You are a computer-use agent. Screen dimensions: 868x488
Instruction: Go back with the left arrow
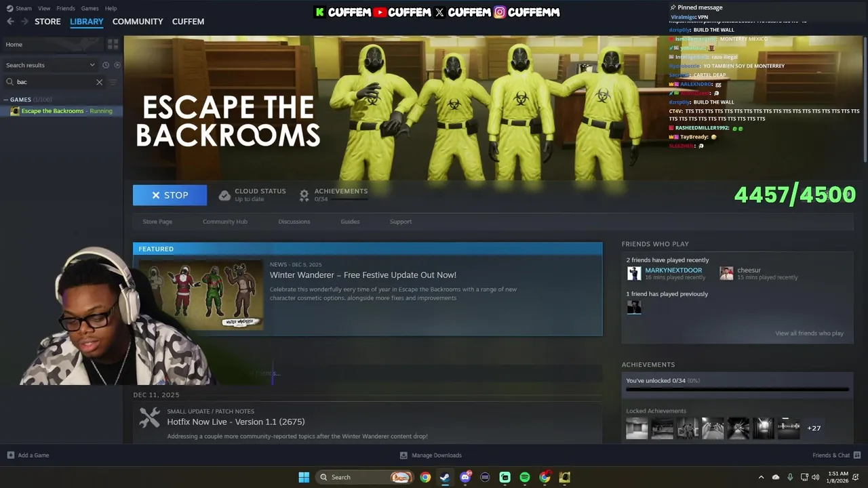click(10, 22)
